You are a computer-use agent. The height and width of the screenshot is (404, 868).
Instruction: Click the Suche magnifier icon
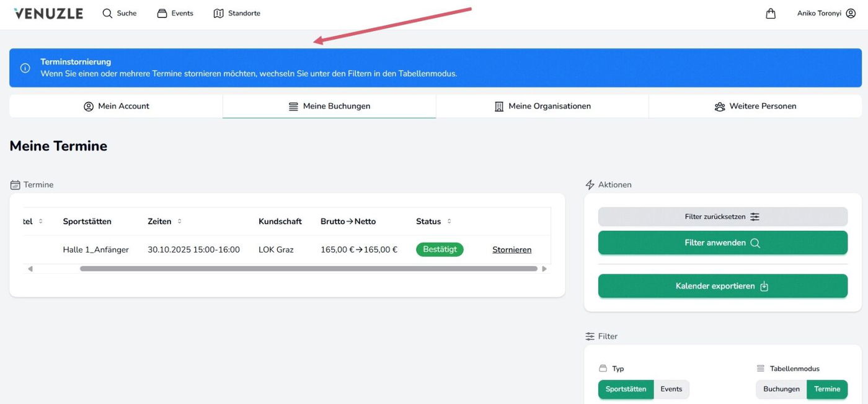click(x=108, y=13)
